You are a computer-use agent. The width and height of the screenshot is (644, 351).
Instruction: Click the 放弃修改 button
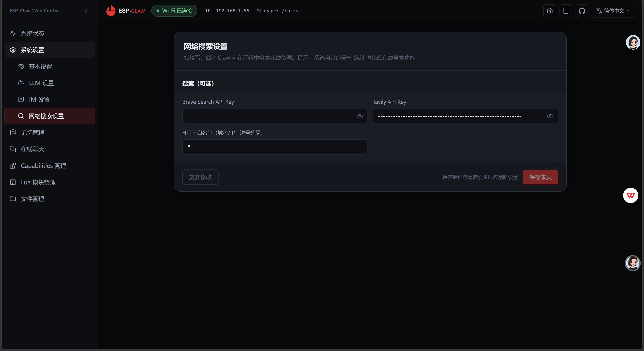click(x=200, y=177)
